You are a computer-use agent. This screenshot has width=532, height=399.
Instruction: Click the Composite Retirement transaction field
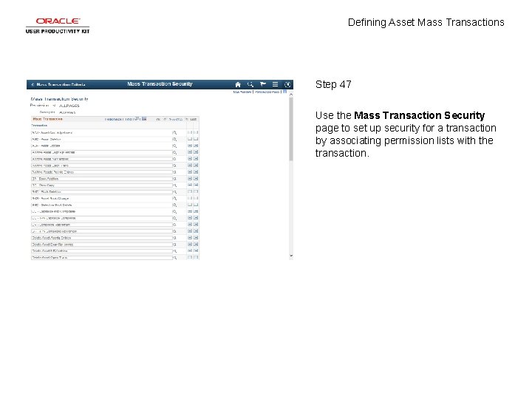click(x=102, y=225)
